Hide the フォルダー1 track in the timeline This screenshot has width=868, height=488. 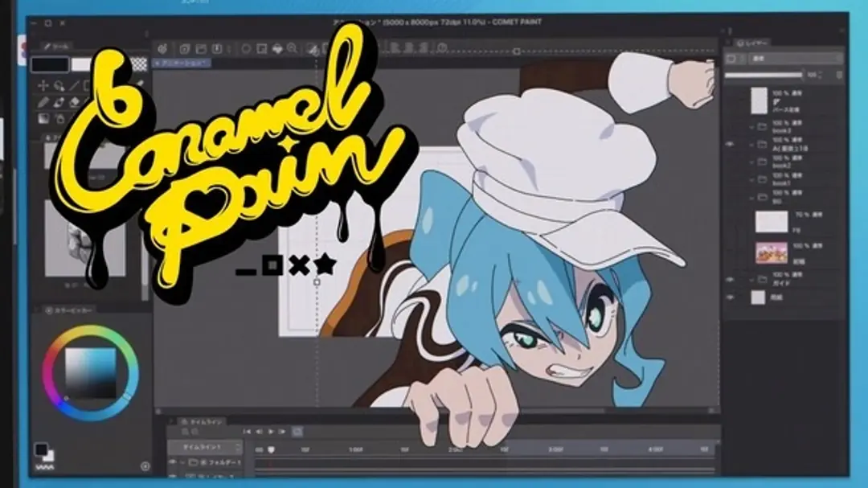(x=173, y=461)
